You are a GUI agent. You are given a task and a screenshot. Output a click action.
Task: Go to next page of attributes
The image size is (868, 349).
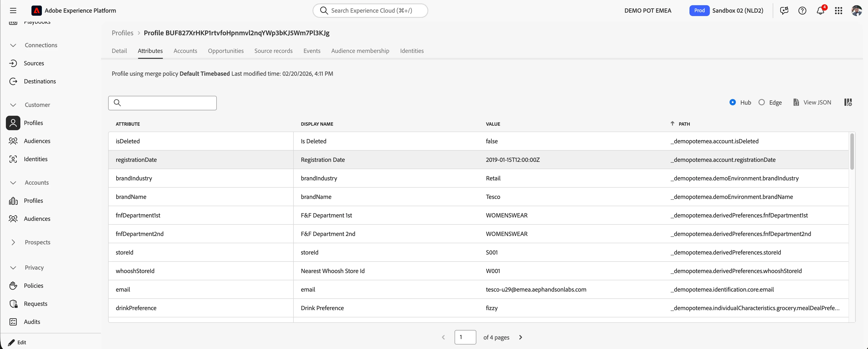[x=521, y=337]
